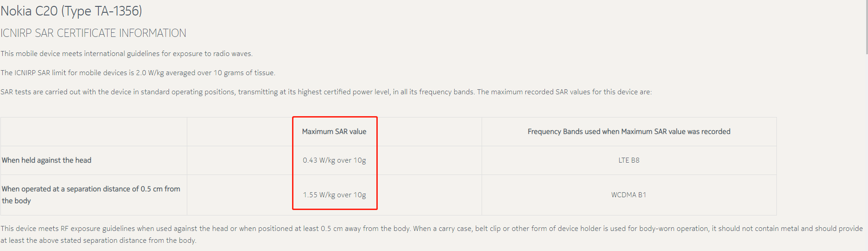Select the 'Frequency Bands used' column header
Viewport: 868px width, 251px height.
629,132
